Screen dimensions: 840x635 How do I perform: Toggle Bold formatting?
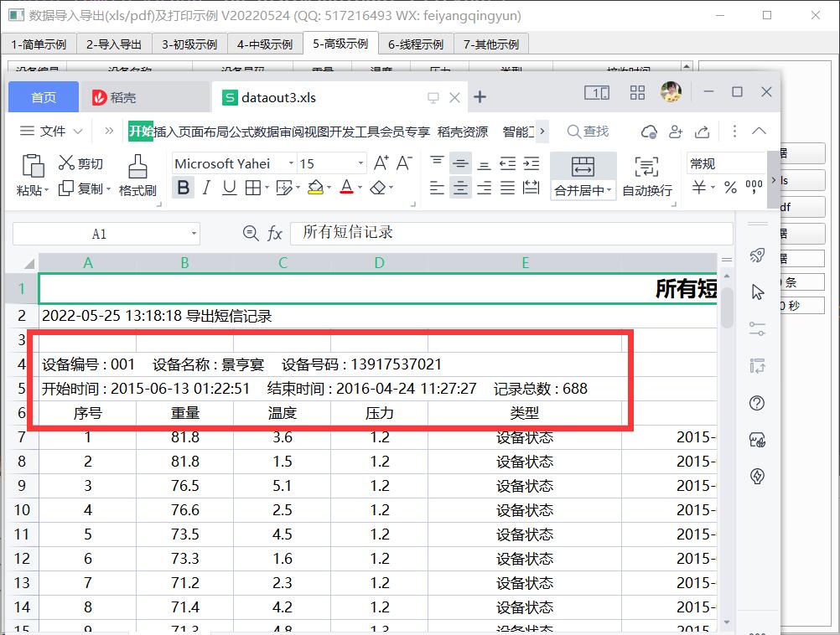point(184,188)
